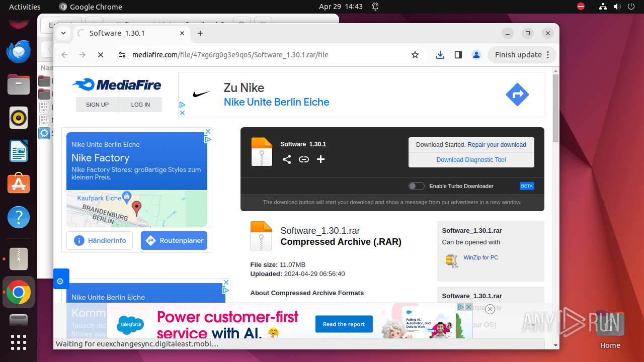Viewport: 644px width, 362px height.
Task: Open a new tab with plus button
Action: 200,33
